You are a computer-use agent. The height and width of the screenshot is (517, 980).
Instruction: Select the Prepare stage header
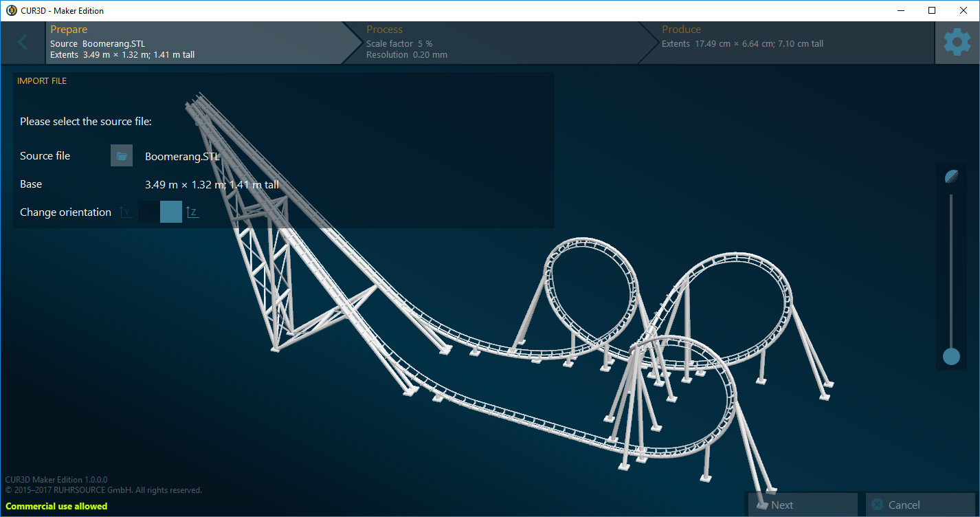click(x=69, y=29)
